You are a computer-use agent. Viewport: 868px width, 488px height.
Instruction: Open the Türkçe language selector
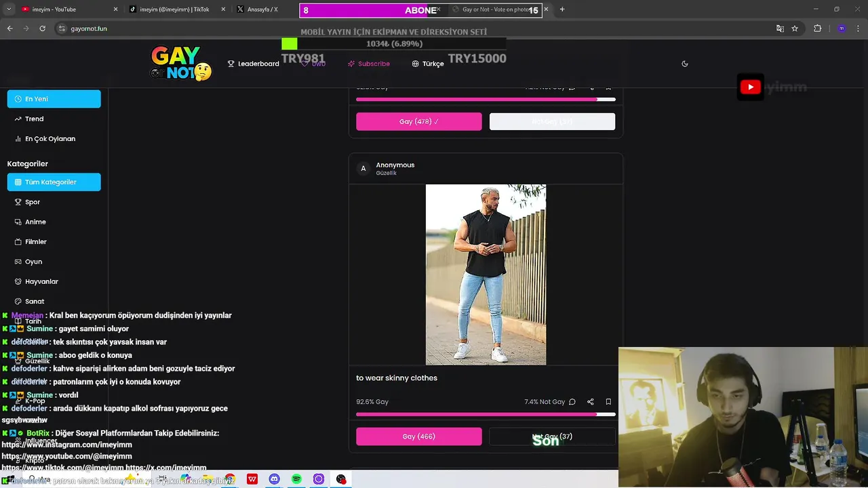point(428,64)
